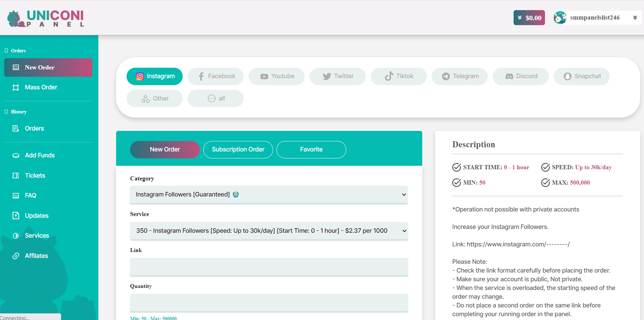Open the Favorite tab
644x320 pixels.
click(311, 150)
